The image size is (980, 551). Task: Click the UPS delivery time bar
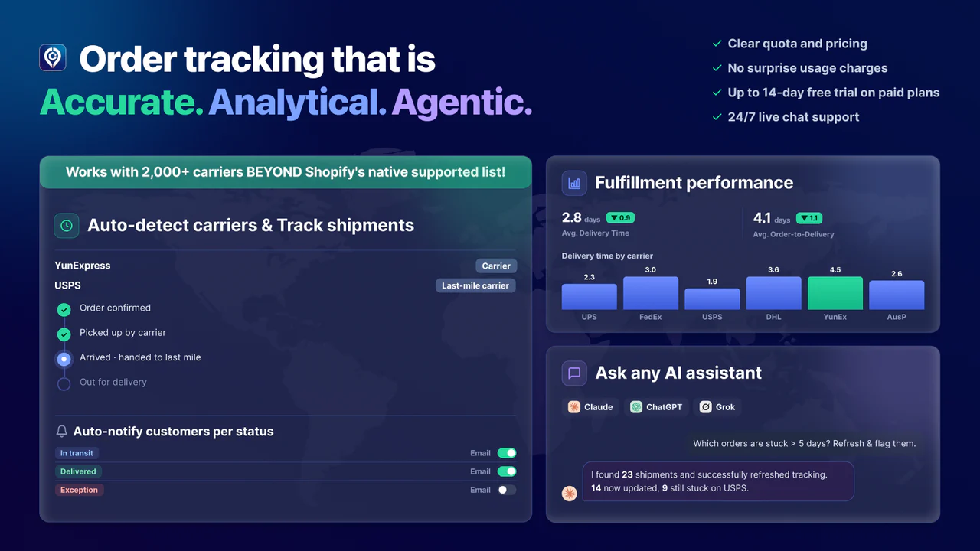(590, 297)
